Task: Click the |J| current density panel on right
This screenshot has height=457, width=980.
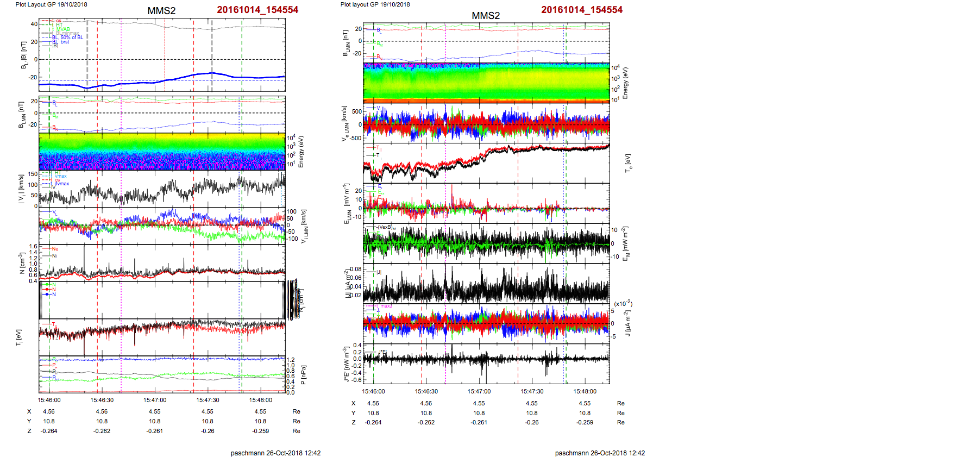Action: (x=486, y=284)
